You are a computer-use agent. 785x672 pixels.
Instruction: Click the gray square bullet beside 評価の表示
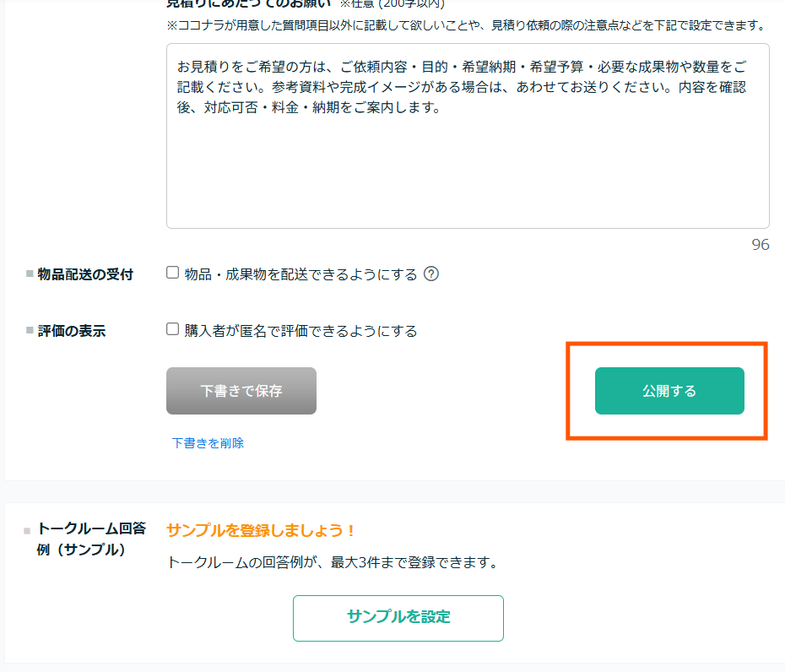point(30,330)
